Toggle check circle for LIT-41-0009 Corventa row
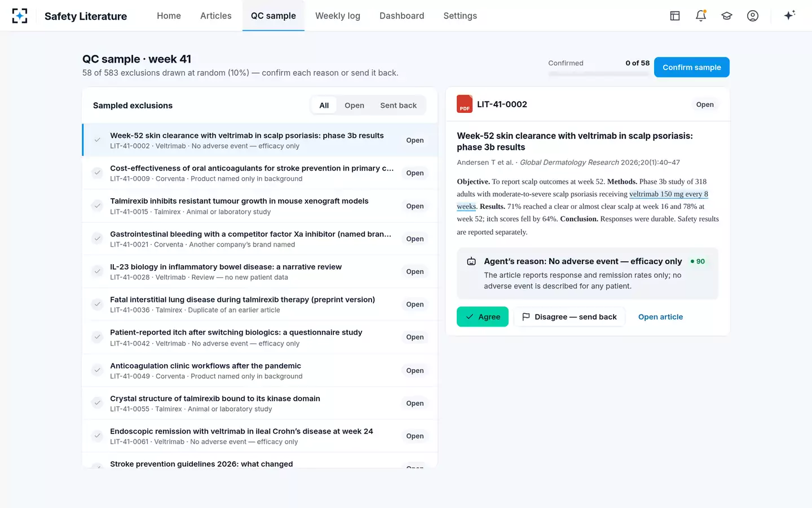 (98, 173)
